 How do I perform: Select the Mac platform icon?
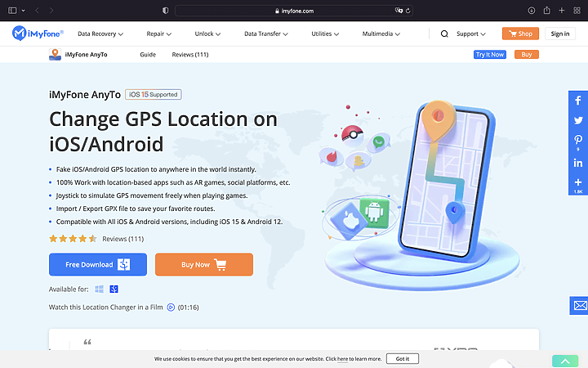(x=114, y=289)
